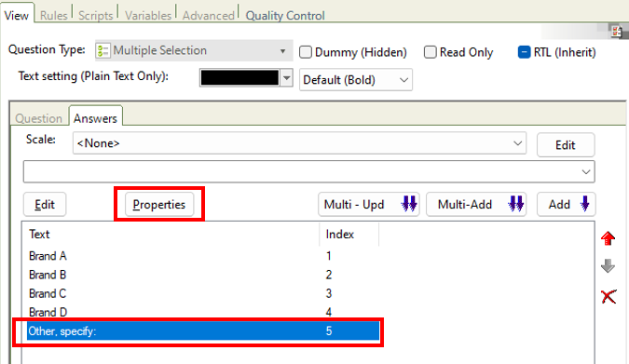Open the Quality Control tab
The width and height of the screenshot is (629, 364).
click(x=285, y=15)
